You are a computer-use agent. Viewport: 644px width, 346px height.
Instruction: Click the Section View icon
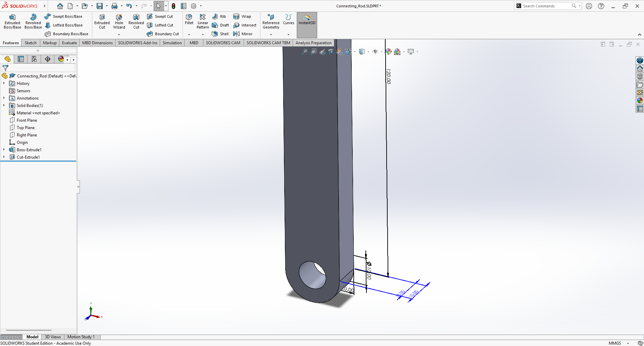coord(331,52)
